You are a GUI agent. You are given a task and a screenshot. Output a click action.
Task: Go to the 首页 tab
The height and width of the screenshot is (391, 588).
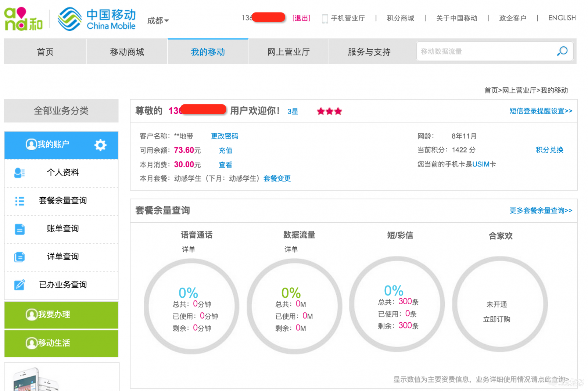45,52
